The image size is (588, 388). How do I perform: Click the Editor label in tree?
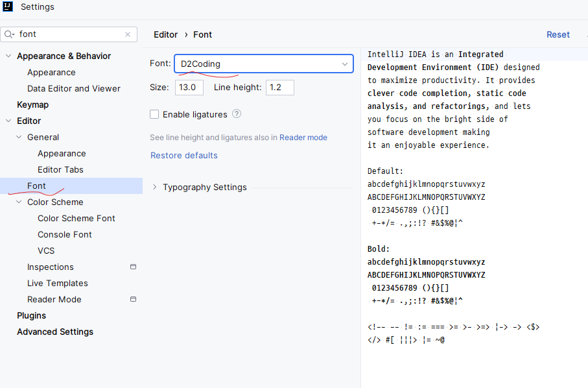29,121
